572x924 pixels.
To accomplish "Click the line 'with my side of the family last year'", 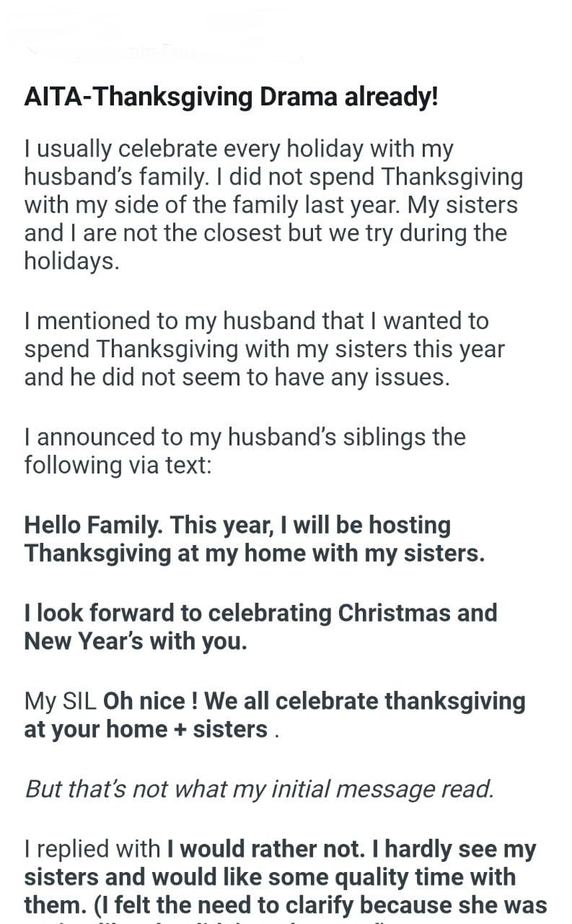I will point(270,205).
